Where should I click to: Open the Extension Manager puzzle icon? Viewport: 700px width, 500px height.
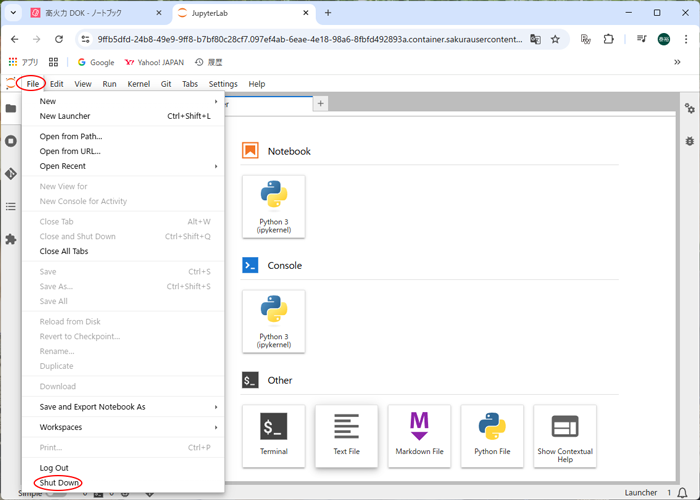11,240
